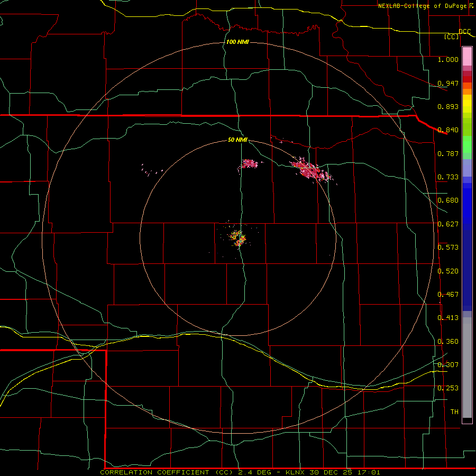Click the KLNX radar site identifier

[x=295, y=472]
